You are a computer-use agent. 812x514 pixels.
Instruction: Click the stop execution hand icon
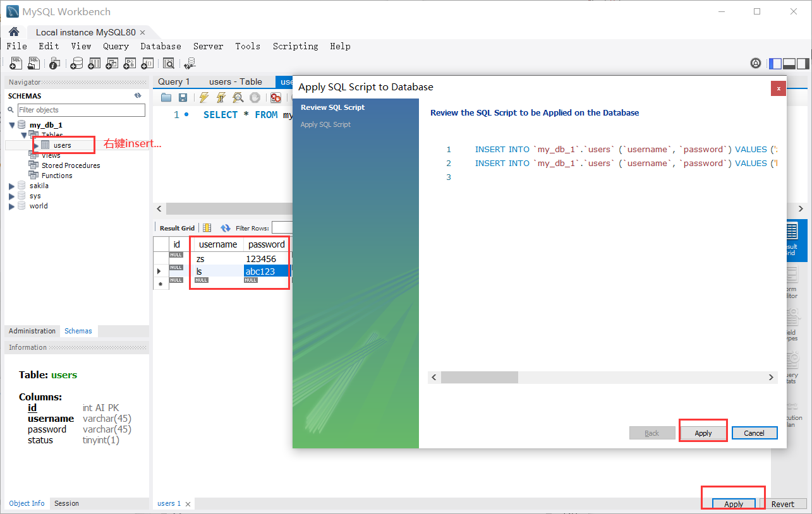(255, 97)
